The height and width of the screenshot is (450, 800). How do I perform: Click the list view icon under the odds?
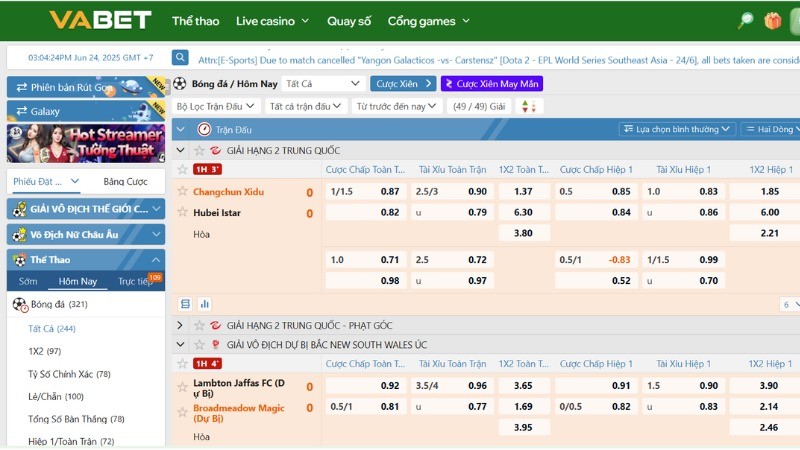point(185,304)
